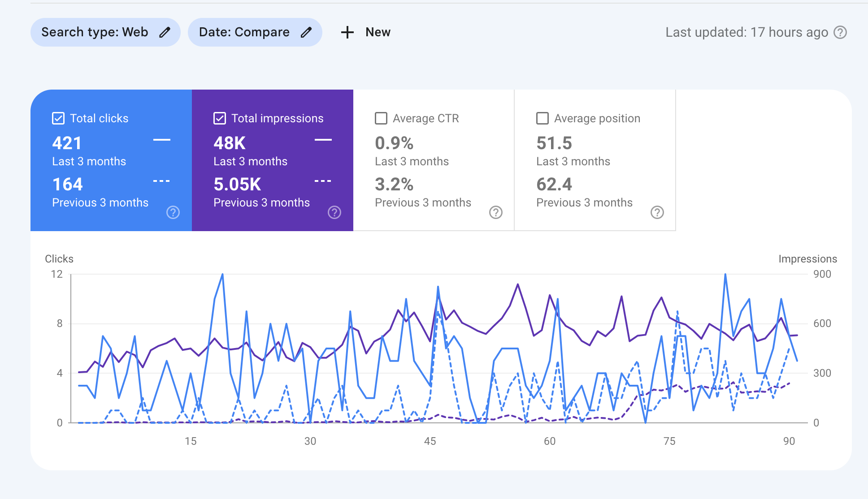Screen dimensions: 868x499
Task: Select the Average CTR metric card
Action: [x=434, y=161]
